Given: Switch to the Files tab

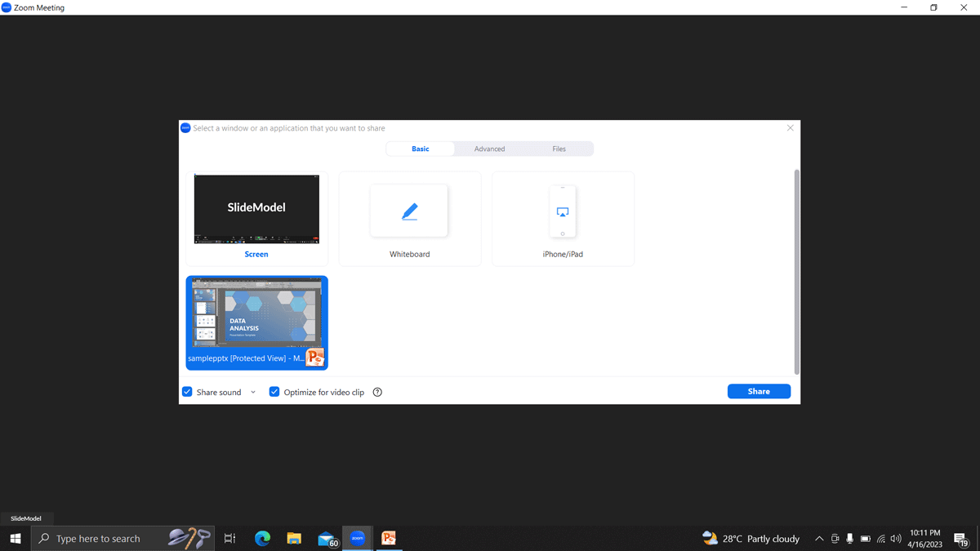Looking at the screenshot, I should point(559,149).
